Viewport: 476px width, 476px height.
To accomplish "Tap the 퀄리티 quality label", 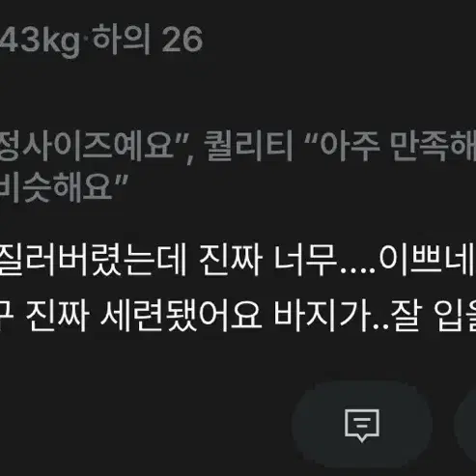I will [x=248, y=146].
